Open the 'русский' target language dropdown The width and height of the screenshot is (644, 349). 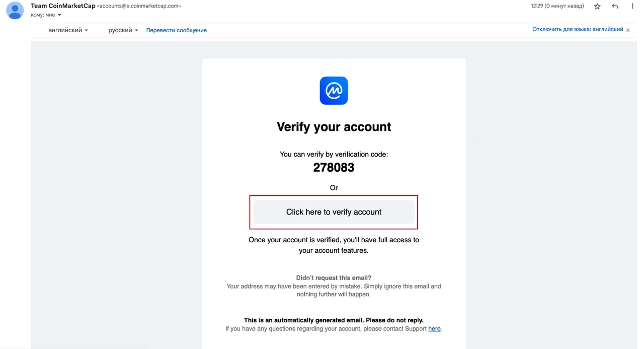[x=123, y=30]
